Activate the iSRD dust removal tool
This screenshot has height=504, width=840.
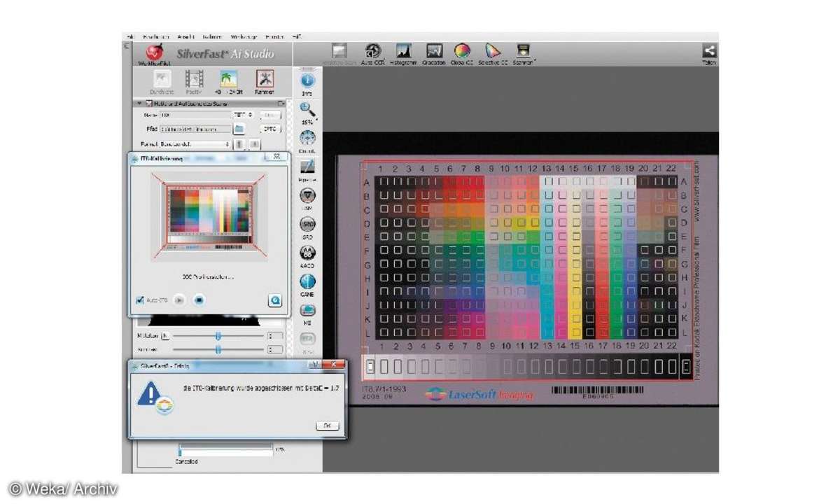coord(307,225)
